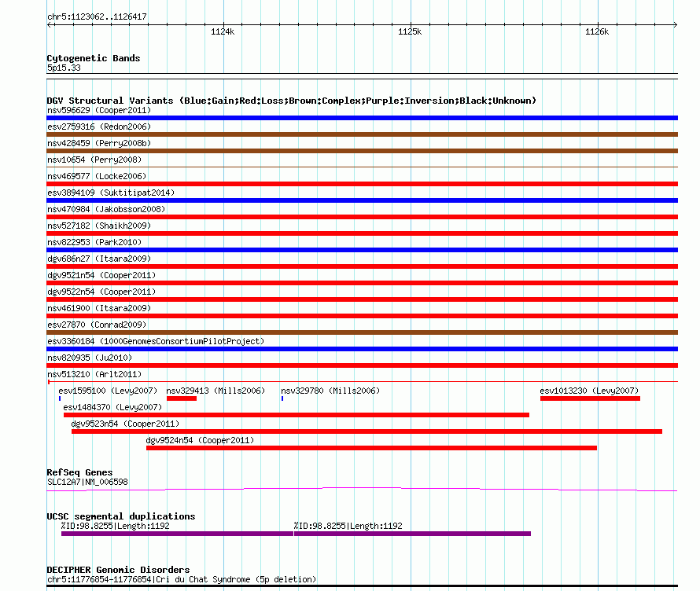700x591 pixels.
Task: Select the red nsv527182 bar
Action: 362,233
